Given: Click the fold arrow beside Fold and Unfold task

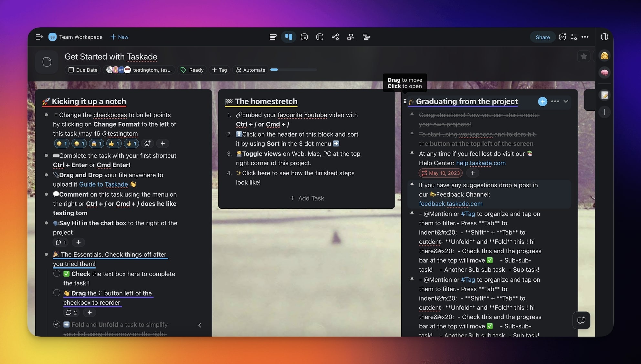Looking at the screenshot, I should tap(200, 325).
